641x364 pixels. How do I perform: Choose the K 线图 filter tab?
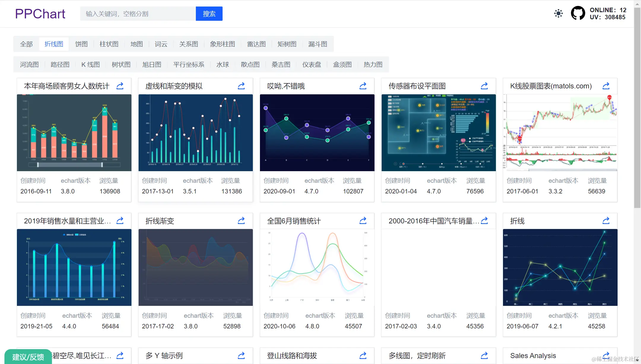[91, 65]
